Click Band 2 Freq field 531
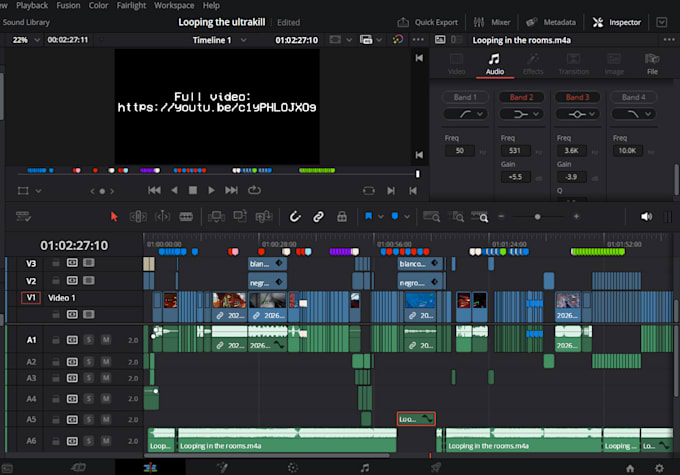This screenshot has height=475, width=680. pyautogui.click(x=515, y=151)
